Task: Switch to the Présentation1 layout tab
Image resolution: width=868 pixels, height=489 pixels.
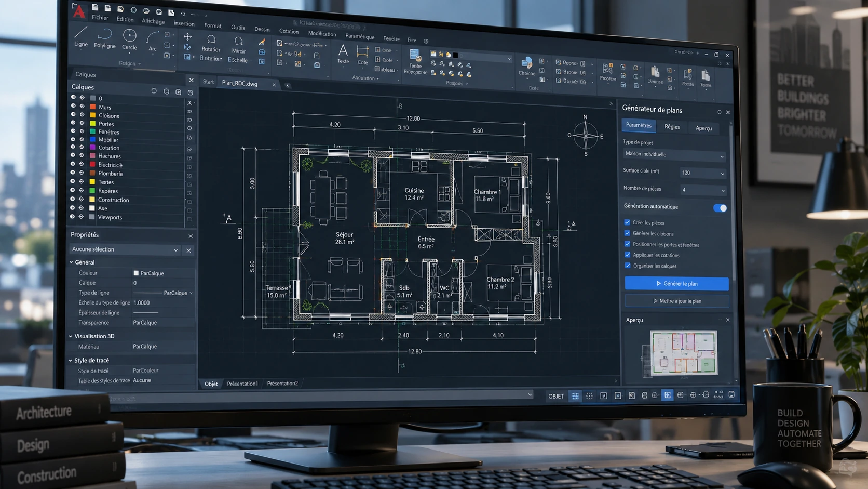Action: coord(242,384)
